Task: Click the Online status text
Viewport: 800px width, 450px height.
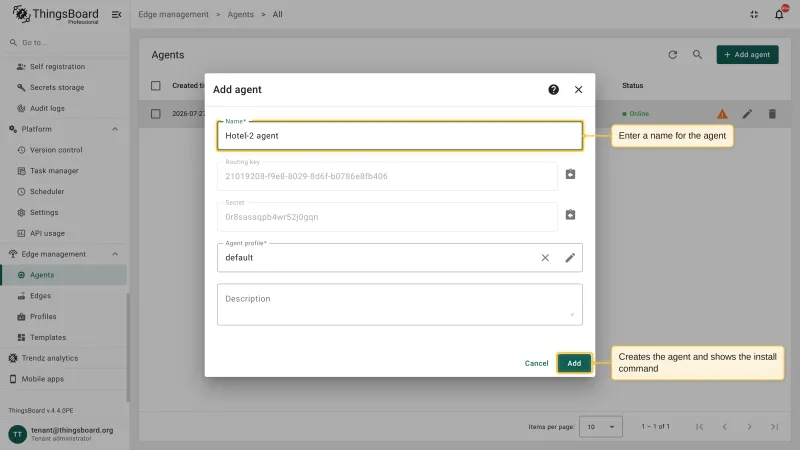Action: [x=639, y=114]
